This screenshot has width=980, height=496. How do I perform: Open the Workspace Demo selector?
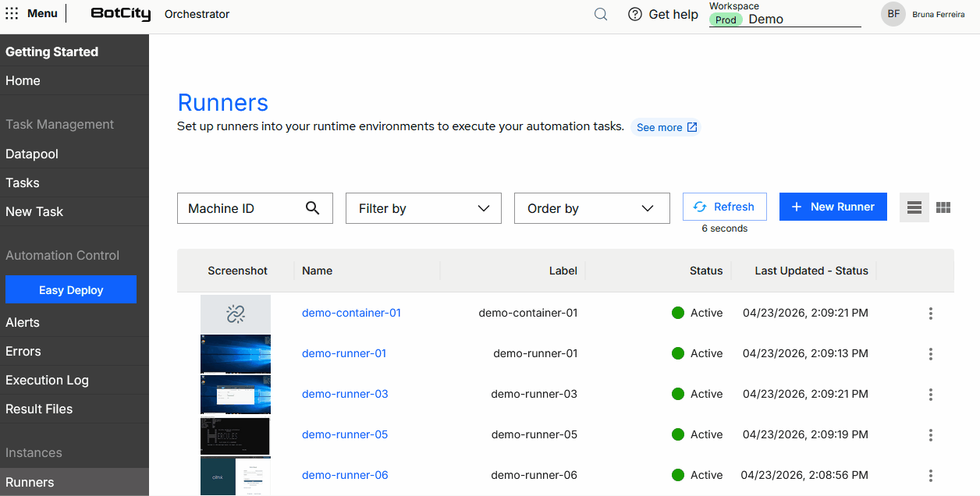point(785,19)
